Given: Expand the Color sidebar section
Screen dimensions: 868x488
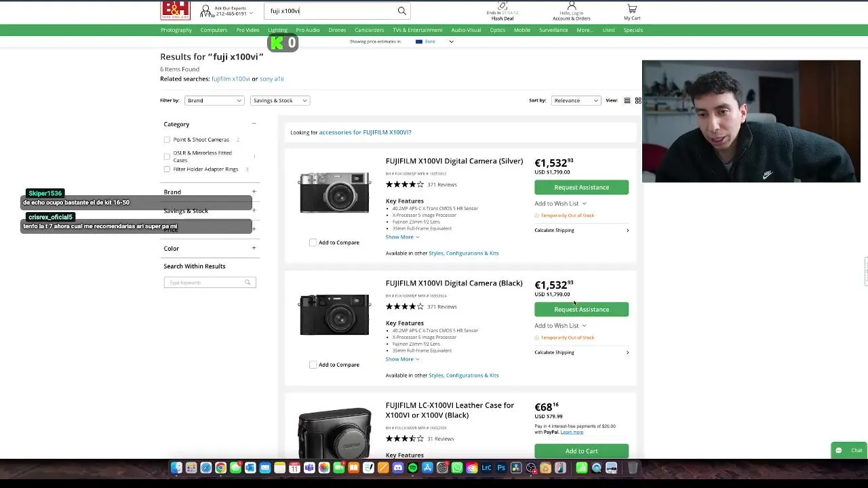Looking at the screenshot, I should tap(254, 248).
